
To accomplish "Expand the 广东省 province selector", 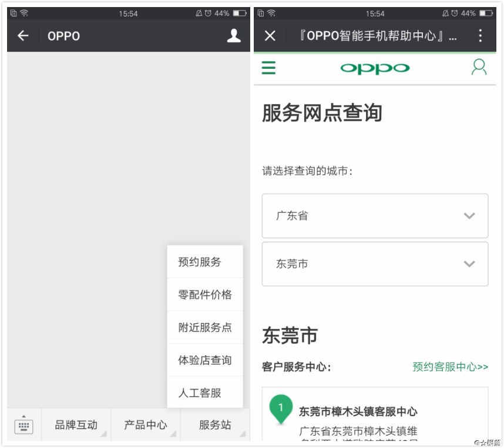I will [x=375, y=216].
